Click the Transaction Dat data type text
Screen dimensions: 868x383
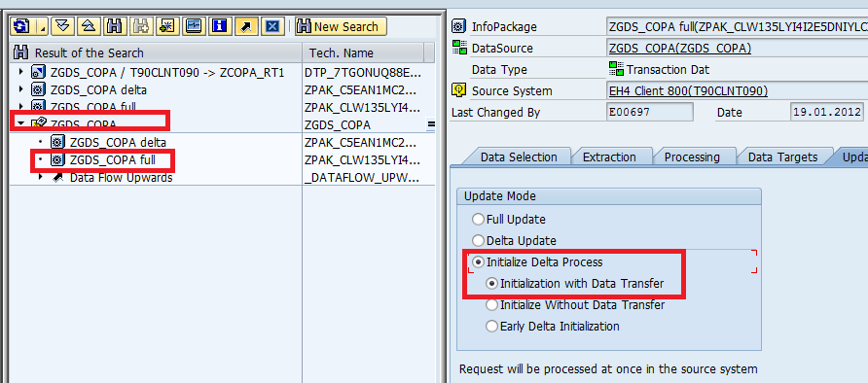point(668,70)
